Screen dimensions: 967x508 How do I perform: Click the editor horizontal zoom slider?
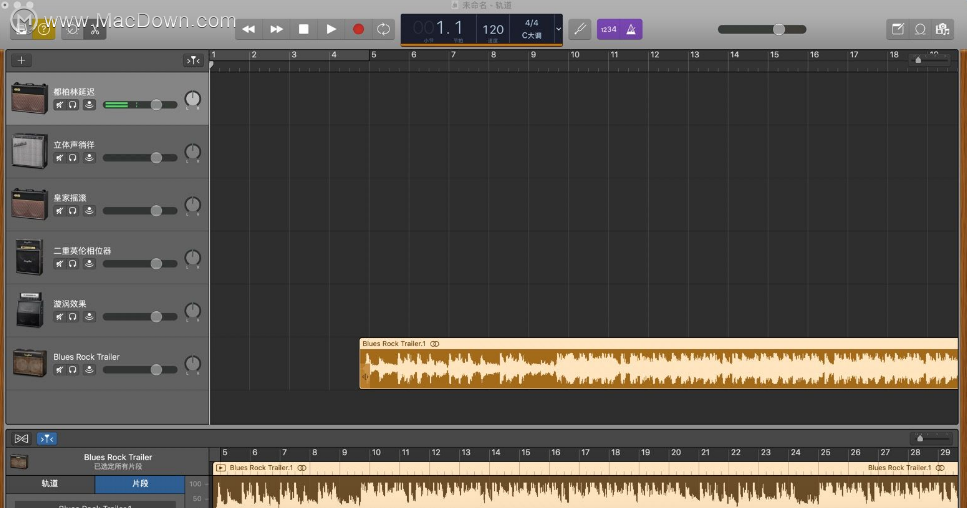click(x=931, y=438)
